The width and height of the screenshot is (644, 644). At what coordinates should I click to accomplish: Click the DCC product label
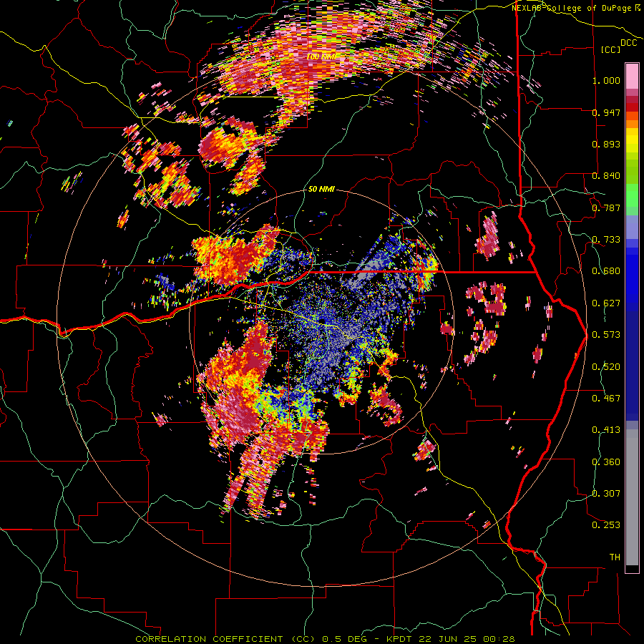click(x=628, y=43)
